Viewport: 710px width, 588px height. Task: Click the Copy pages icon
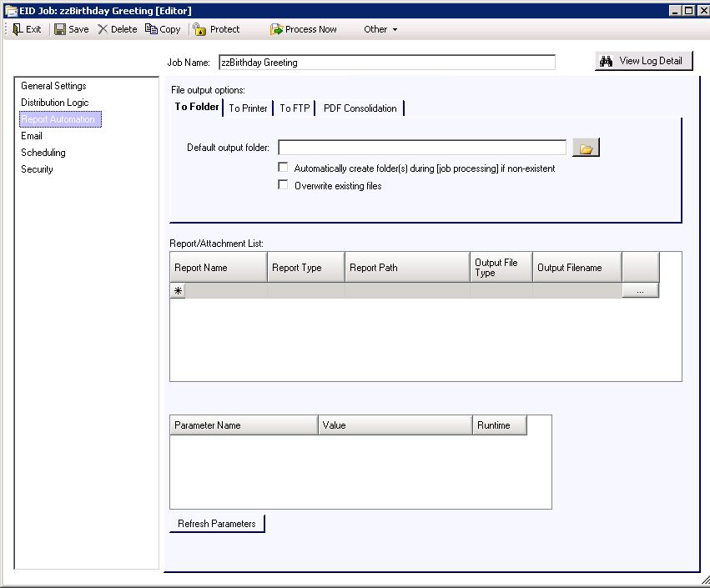point(151,29)
